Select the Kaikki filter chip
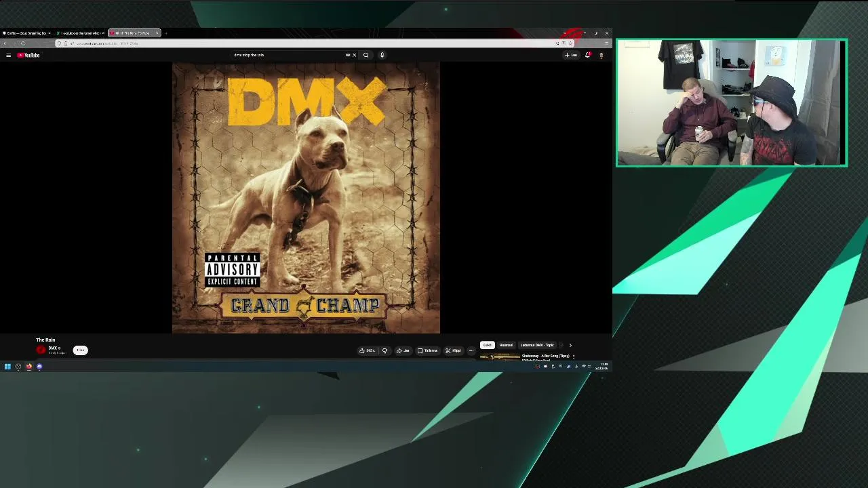The height and width of the screenshot is (488, 868). coord(487,345)
